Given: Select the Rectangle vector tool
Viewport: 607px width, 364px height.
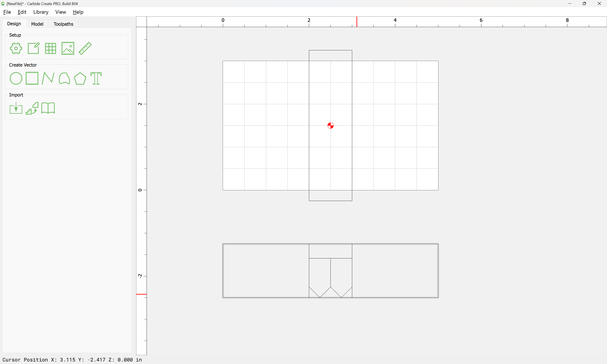Looking at the screenshot, I should (x=32, y=78).
